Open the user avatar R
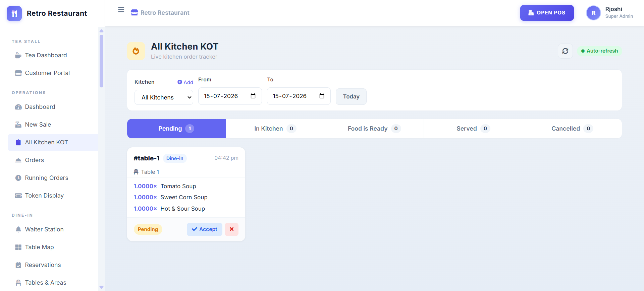The height and width of the screenshot is (291, 644). click(x=593, y=13)
